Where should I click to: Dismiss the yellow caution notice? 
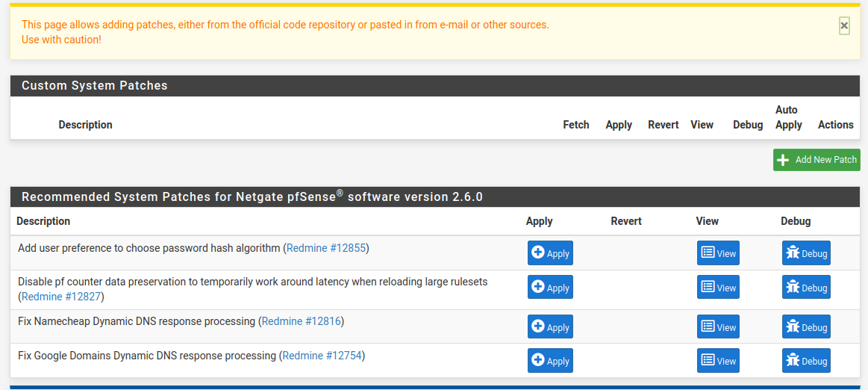[x=843, y=25]
